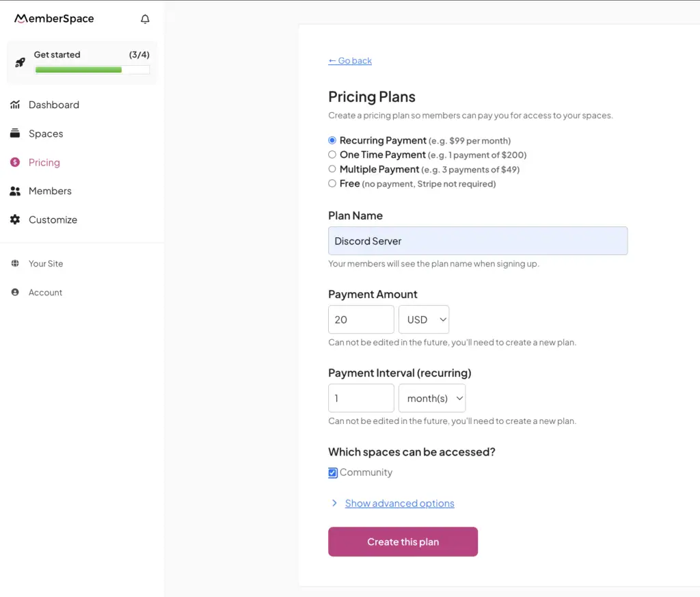This screenshot has width=700, height=597.
Task: Click the Dashboard chart icon
Action: click(x=15, y=105)
